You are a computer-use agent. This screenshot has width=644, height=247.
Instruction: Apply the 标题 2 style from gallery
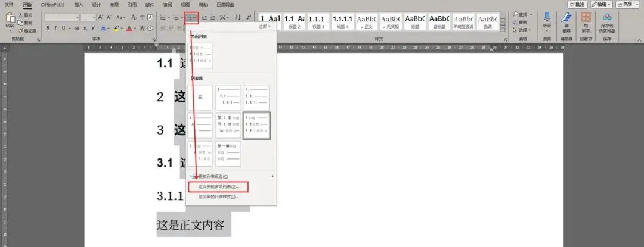[294, 21]
